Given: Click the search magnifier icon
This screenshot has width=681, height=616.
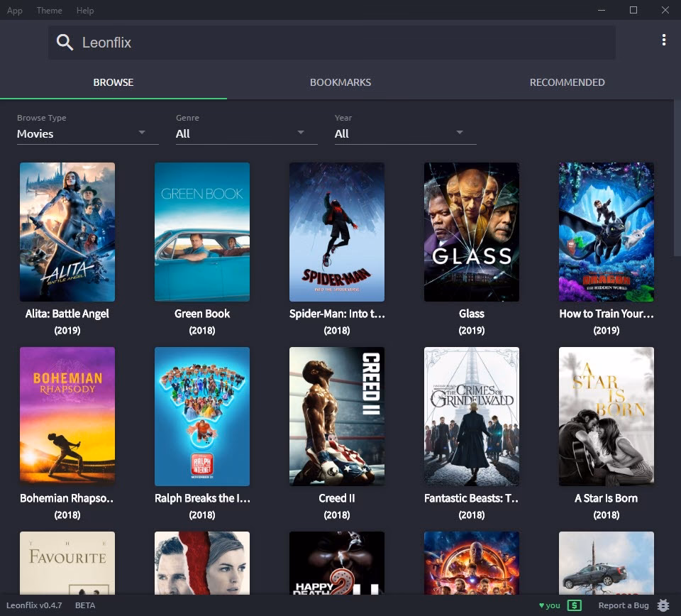Looking at the screenshot, I should pos(64,43).
